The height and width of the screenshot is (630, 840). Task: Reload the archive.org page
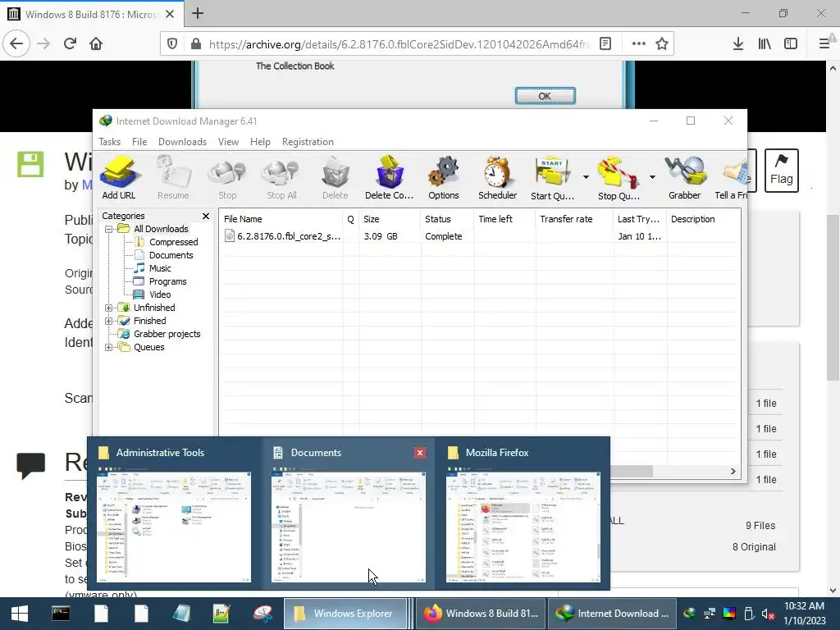(x=70, y=43)
